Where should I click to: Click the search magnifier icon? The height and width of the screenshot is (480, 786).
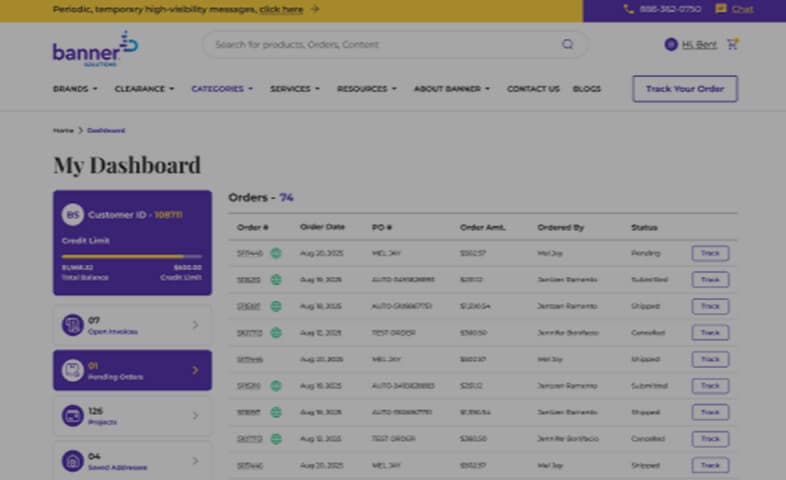tap(568, 45)
